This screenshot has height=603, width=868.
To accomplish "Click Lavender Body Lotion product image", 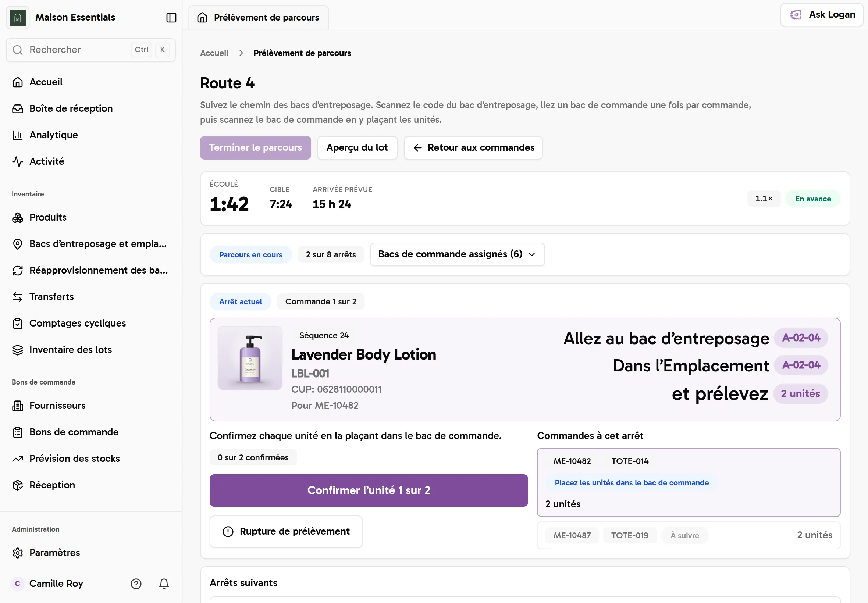I will (x=250, y=358).
